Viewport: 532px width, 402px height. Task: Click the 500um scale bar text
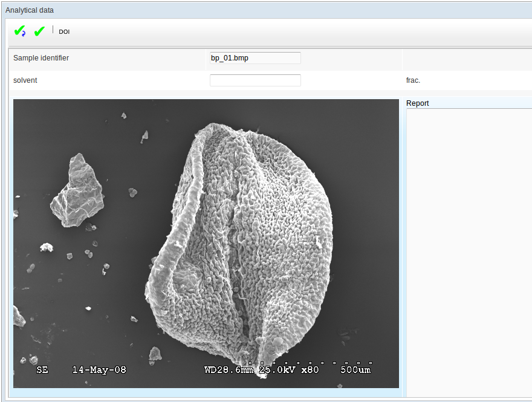coord(355,369)
